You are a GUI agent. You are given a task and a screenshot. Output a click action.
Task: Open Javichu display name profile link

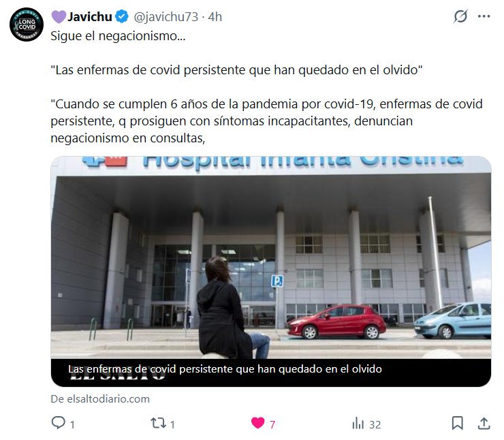90,17
